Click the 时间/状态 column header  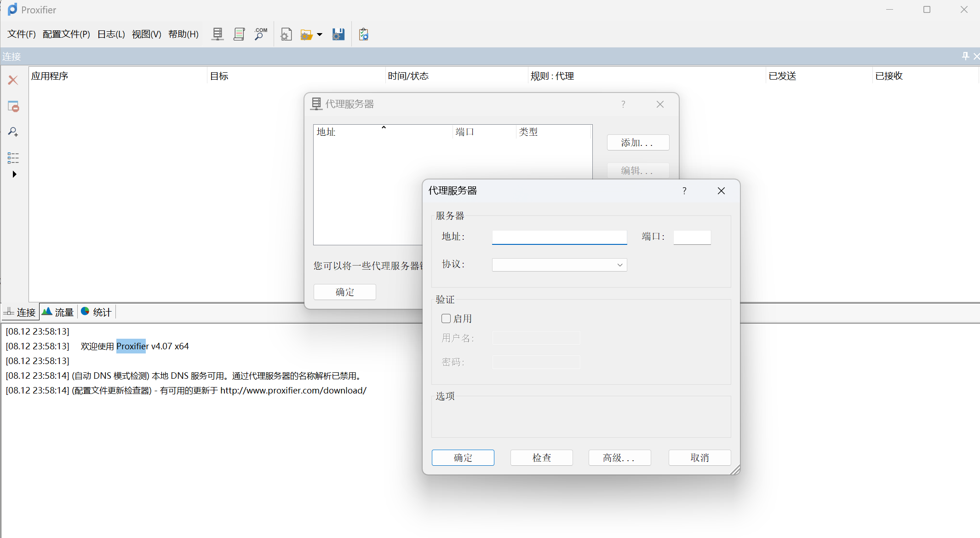pos(456,76)
